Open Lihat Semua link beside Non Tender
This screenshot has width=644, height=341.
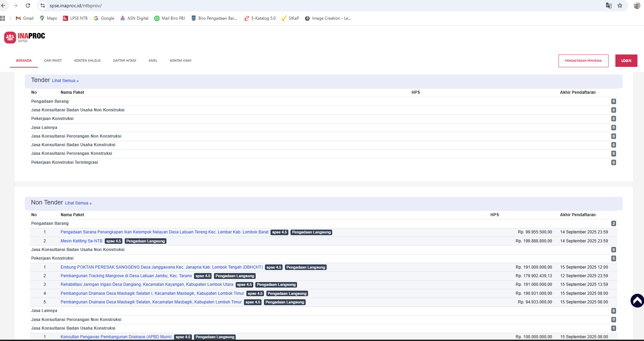78,203
